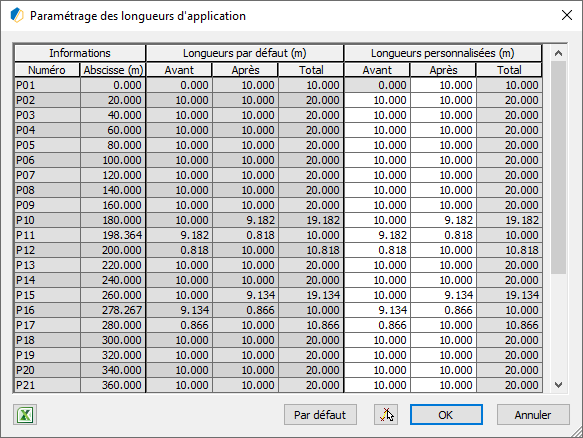Image resolution: width=583 pixels, height=438 pixels.
Task: Click the scrollbar up arrow
Action: click(558, 53)
